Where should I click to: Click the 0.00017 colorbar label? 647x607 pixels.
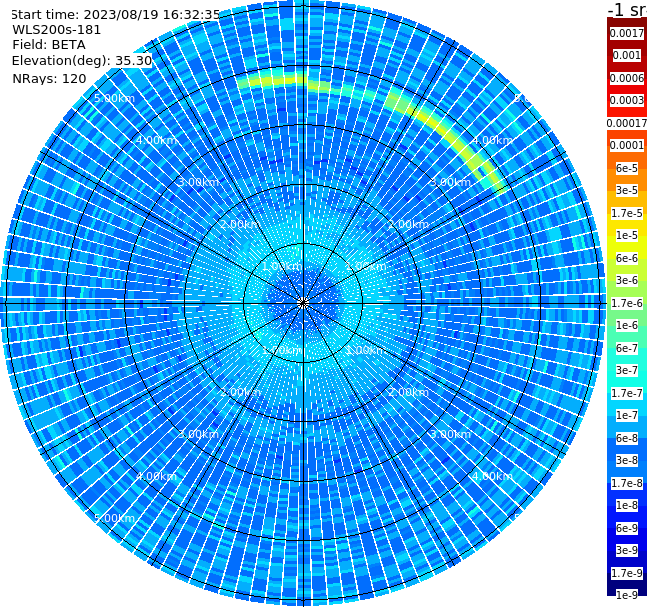click(627, 123)
